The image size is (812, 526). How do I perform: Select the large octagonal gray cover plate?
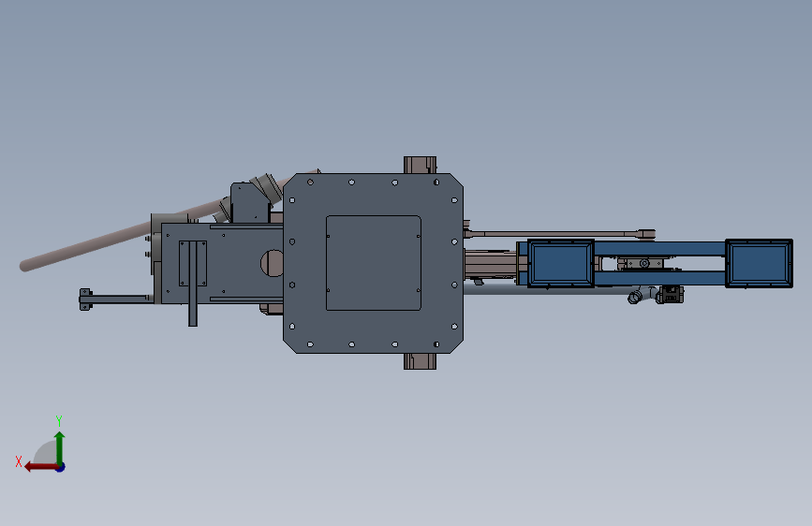[x=373, y=263]
